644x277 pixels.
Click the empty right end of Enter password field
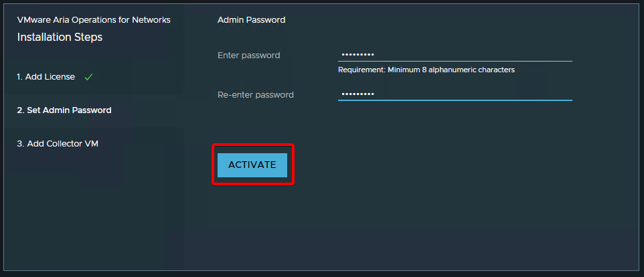(x=549, y=55)
